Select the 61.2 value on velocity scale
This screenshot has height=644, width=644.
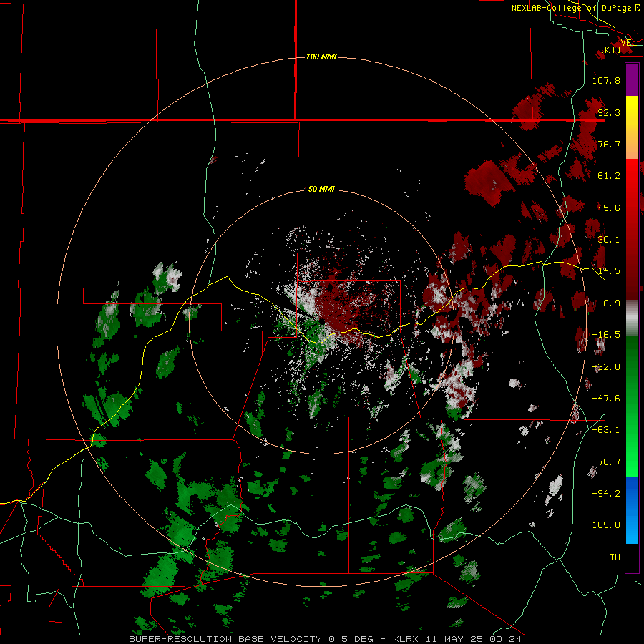609,176
